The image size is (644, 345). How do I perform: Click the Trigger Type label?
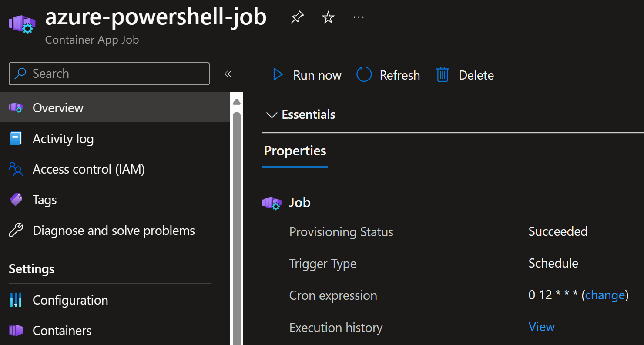point(323,264)
